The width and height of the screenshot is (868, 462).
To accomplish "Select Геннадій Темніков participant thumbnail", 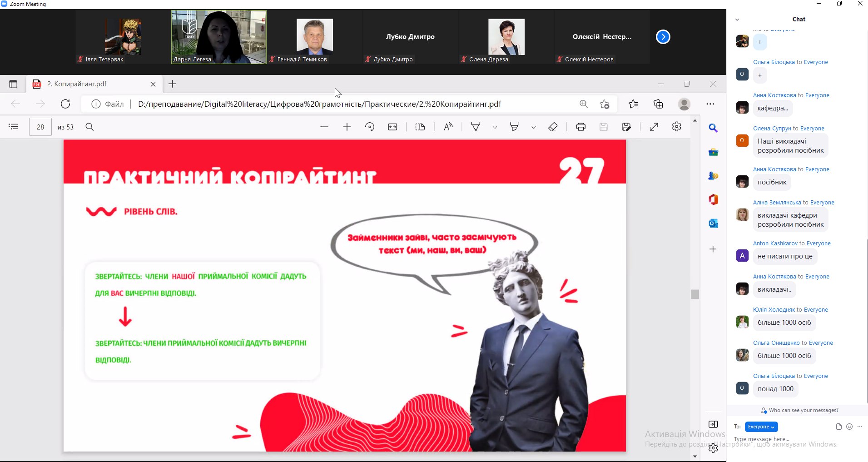I will click(315, 37).
